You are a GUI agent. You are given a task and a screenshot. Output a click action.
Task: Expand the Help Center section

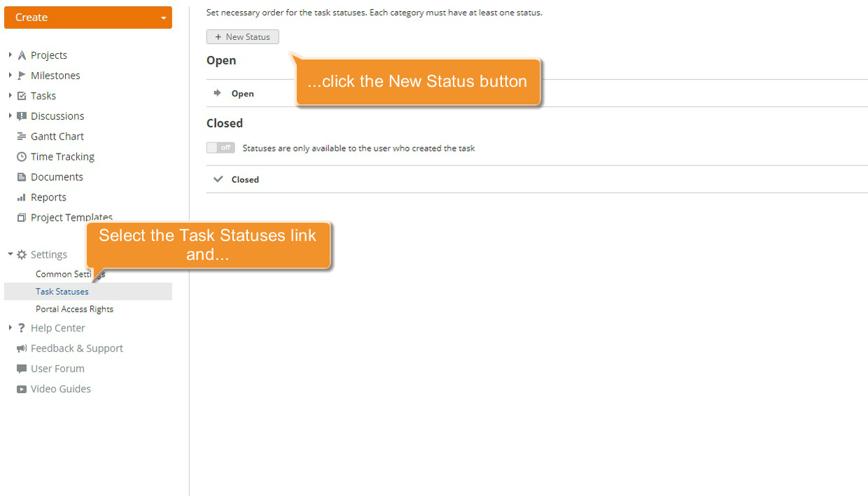[x=10, y=328]
